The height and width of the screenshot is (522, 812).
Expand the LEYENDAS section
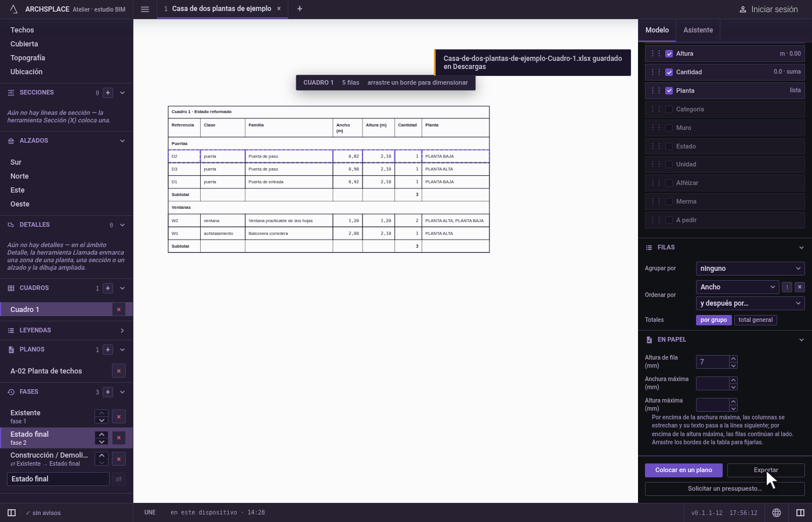tap(122, 331)
